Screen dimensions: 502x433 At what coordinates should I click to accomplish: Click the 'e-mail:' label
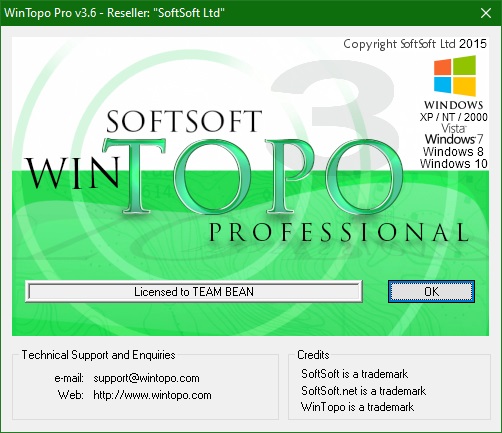click(x=69, y=378)
